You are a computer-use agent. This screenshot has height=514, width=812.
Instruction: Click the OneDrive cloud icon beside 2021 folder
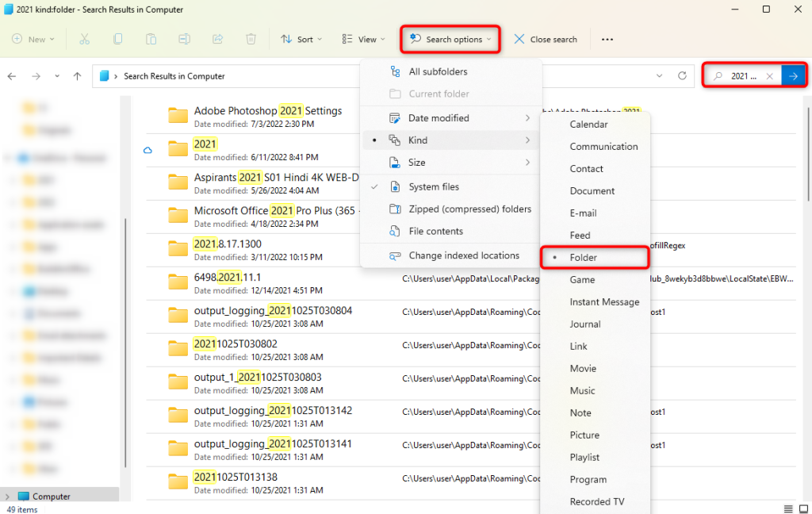(147, 148)
